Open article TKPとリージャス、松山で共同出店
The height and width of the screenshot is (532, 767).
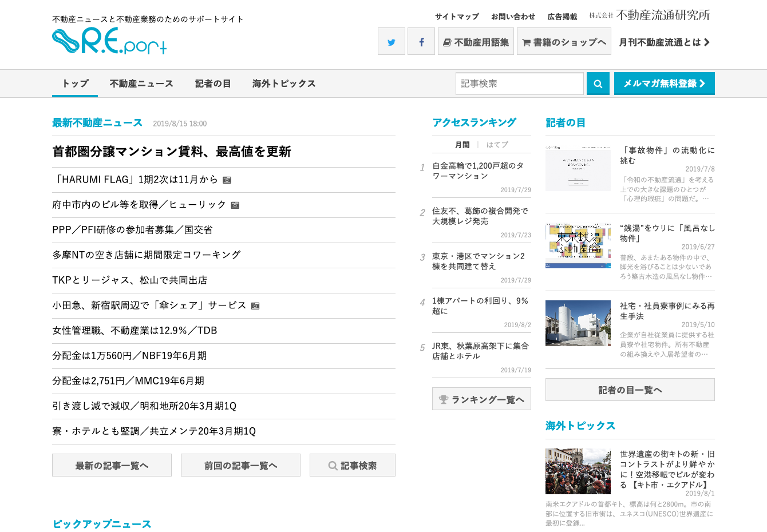(x=130, y=280)
